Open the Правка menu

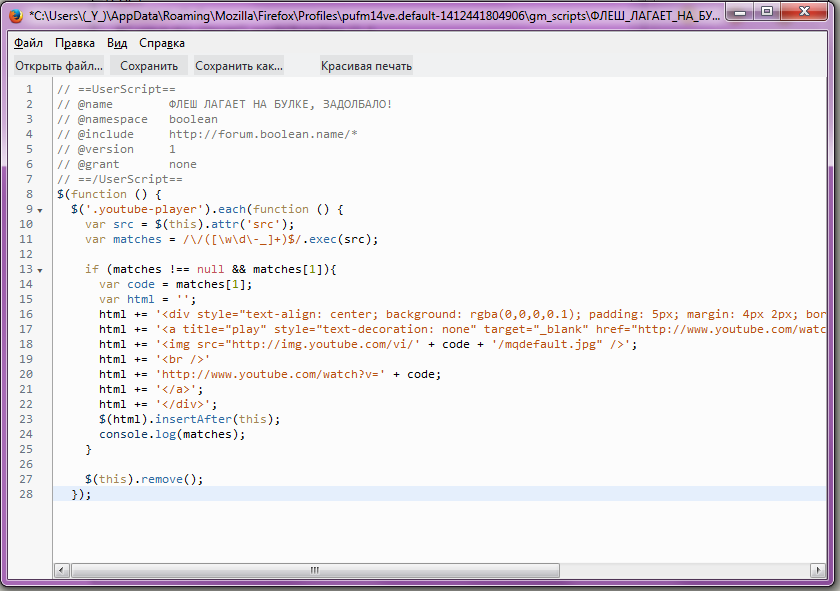pos(75,43)
